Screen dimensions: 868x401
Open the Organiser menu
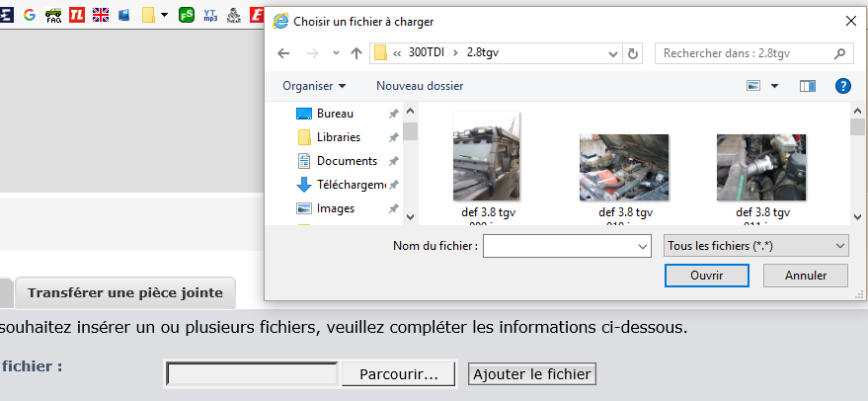(x=313, y=86)
